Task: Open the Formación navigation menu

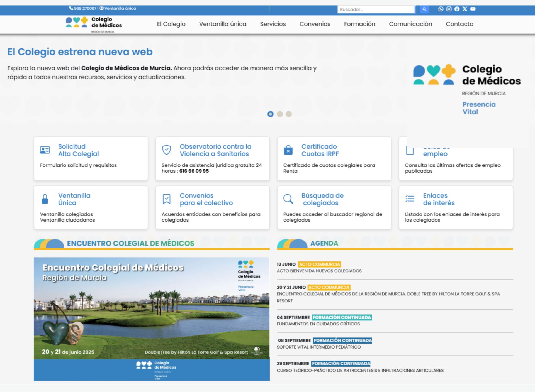Action: (359, 24)
